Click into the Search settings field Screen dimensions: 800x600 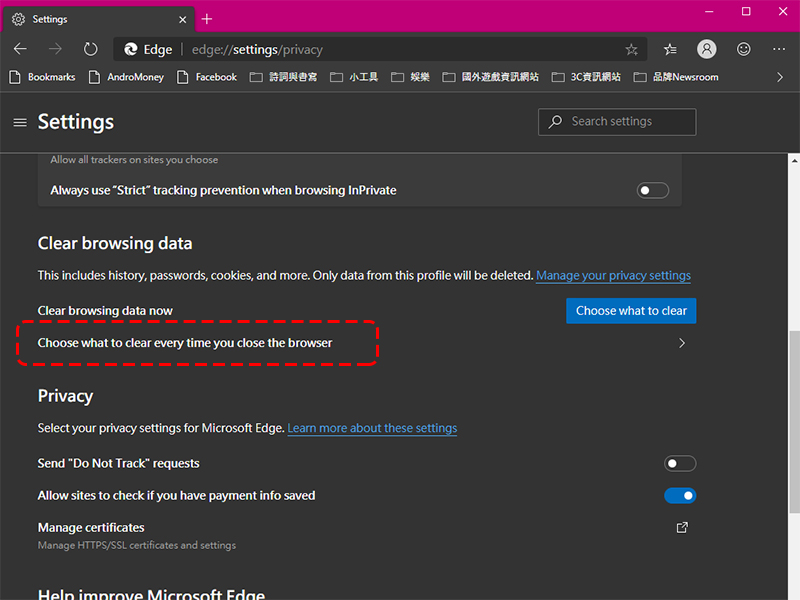click(617, 122)
